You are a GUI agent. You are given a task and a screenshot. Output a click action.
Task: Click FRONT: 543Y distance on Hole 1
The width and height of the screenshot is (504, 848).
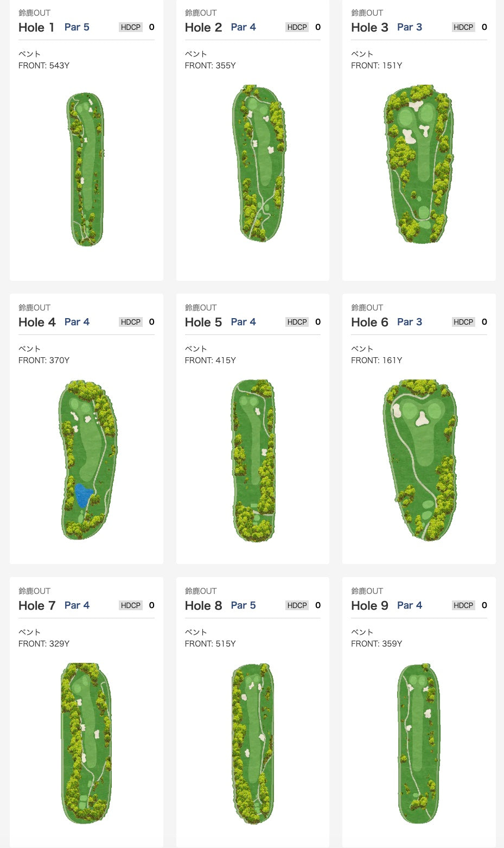44,65
